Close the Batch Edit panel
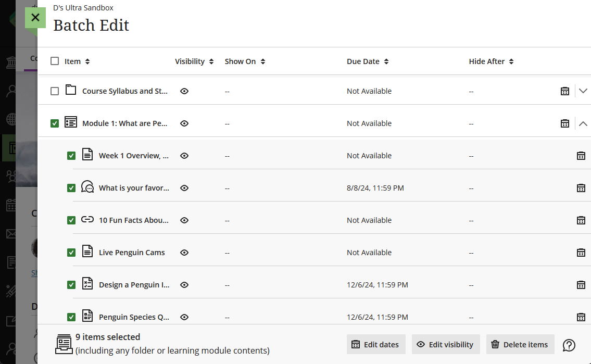Screen dimensions: 591x364 35,18
